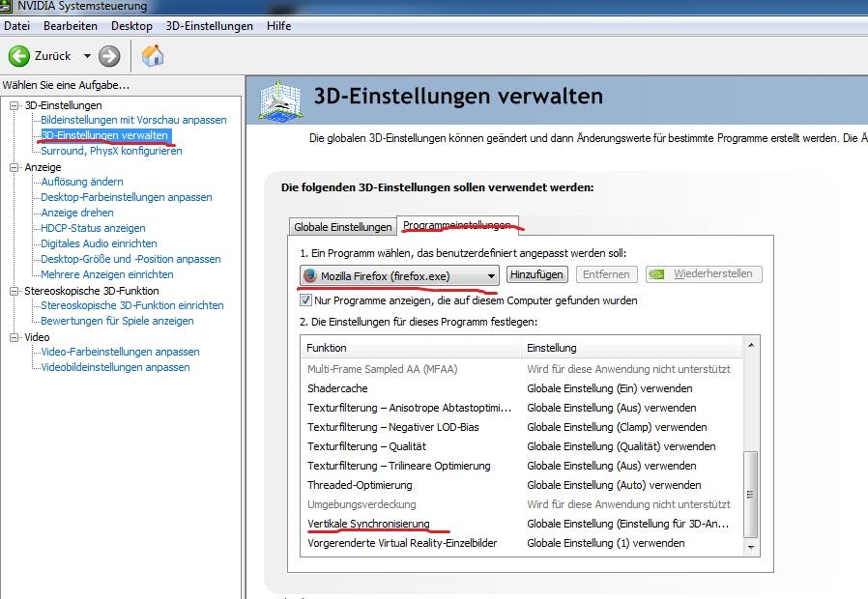
Task: Open Stereoskopische 3D-Funktion einrichten
Action: tap(132, 306)
